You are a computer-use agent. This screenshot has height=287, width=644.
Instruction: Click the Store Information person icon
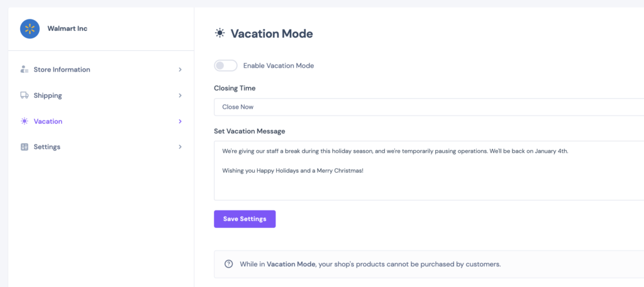click(x=25, y=69)
